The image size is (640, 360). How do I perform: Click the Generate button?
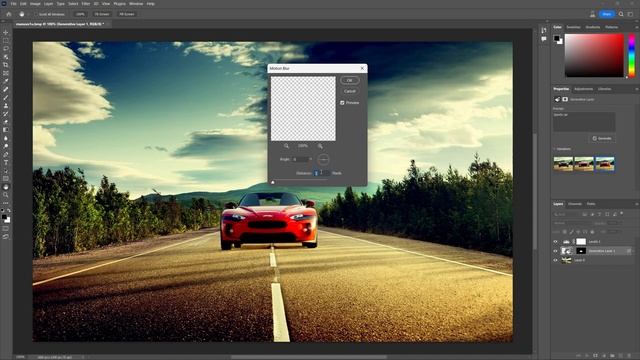pos(602,138)
